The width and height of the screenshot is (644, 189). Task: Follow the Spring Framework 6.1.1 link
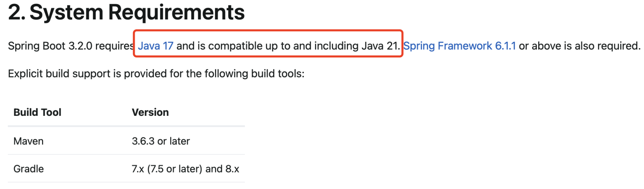pos(459,46)
